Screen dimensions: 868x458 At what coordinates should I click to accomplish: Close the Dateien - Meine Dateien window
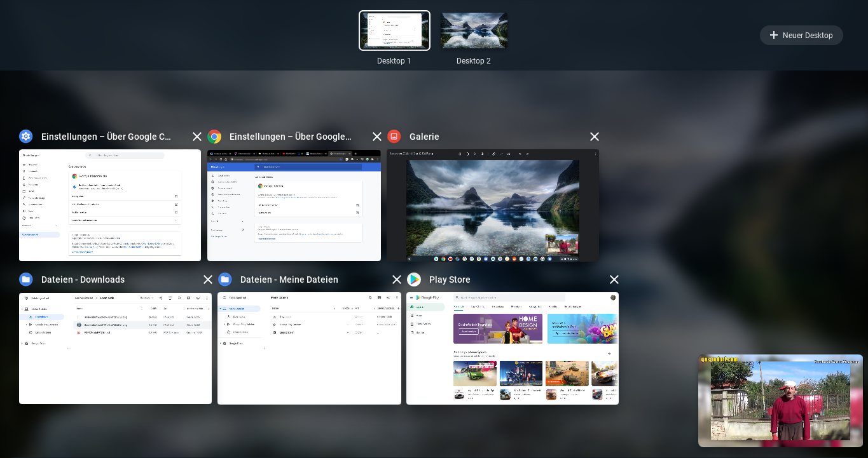tap(397, 280)
